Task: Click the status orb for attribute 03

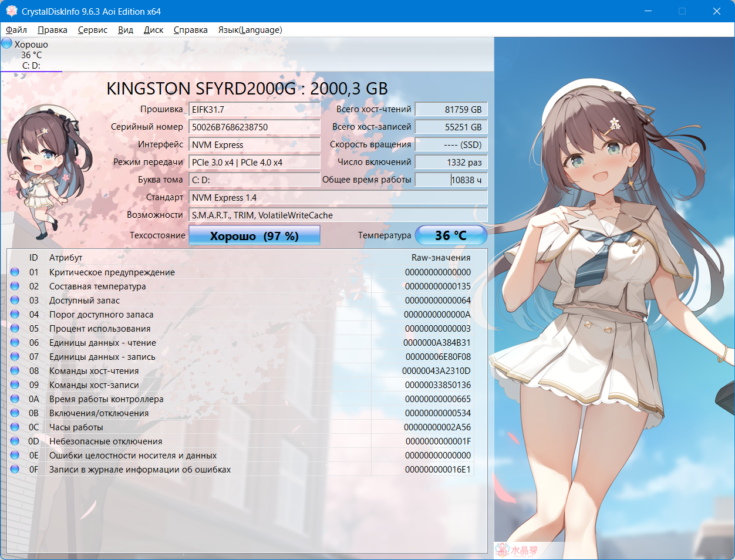Action: tap(15, 300)
